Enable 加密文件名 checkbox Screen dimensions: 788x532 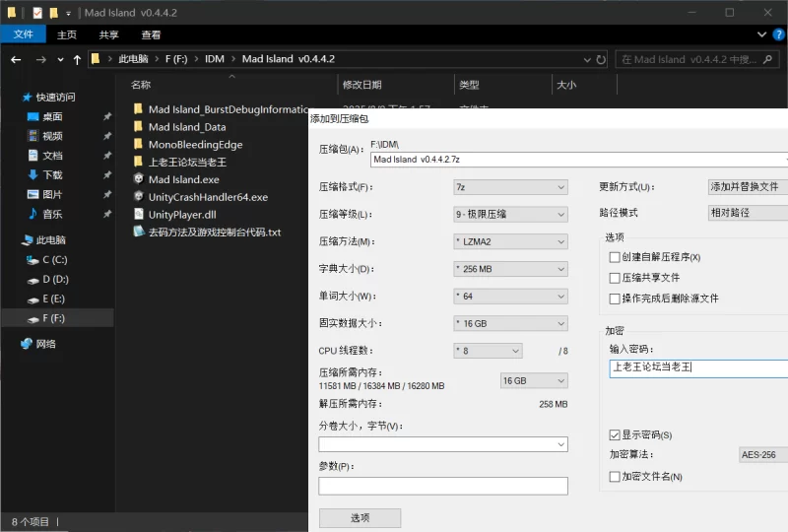[614, 476]
